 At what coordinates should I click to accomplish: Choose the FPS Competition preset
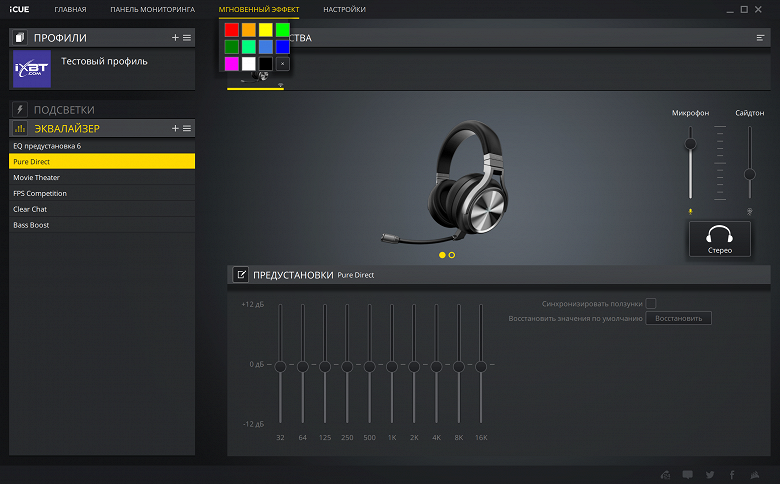click(102, 193)
